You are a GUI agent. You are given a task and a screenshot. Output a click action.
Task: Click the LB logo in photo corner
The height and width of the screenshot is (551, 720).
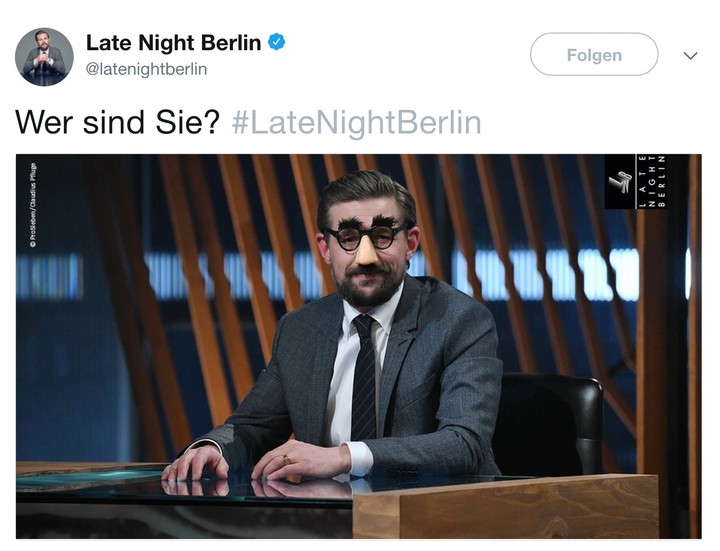[x=620, y=182]
